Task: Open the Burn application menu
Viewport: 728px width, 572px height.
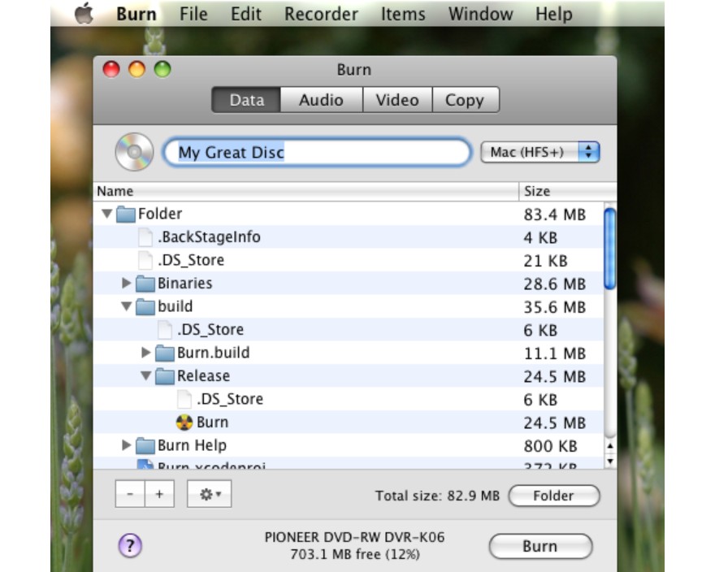Action: [136, 14]
